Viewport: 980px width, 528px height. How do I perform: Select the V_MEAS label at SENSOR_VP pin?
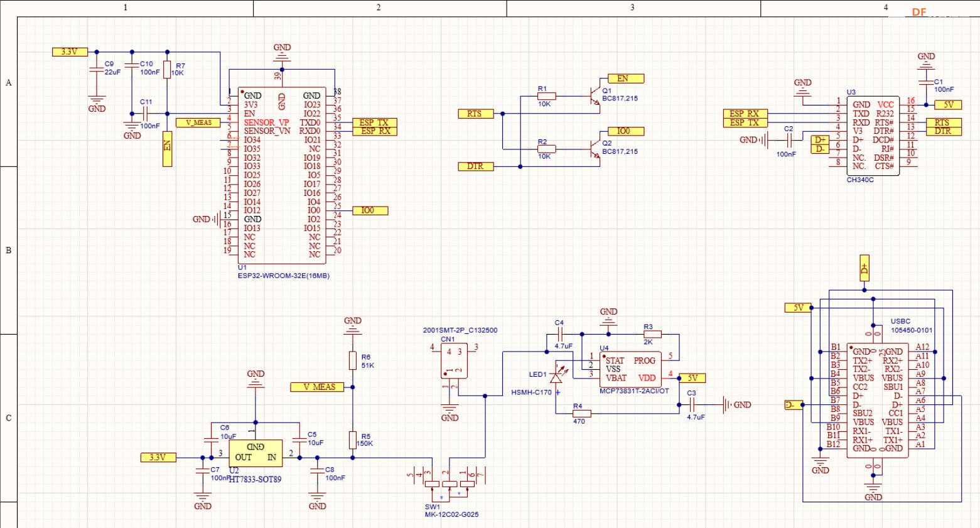click(198, 122)
